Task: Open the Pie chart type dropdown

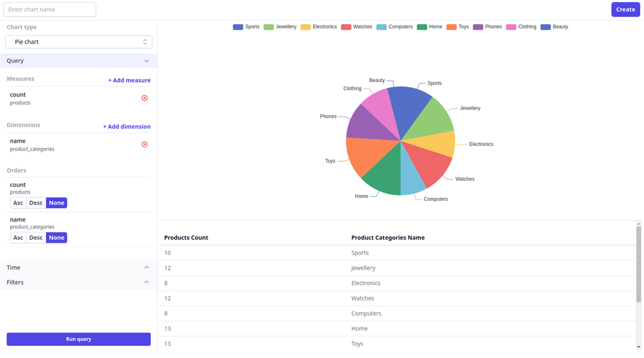Action: tap(79, 42)
